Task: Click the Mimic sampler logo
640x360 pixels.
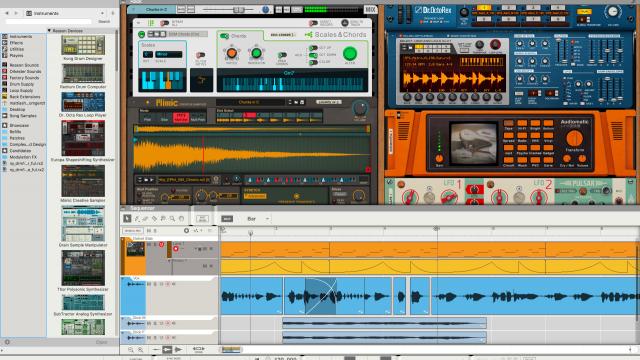Action: (167, 103)
